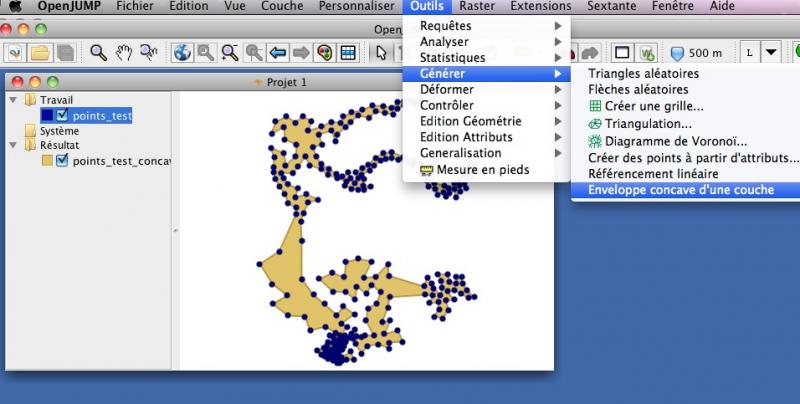Select Diagramme de Voronoï menu entry
800x404 pixels.
click(x=675, y=141)
